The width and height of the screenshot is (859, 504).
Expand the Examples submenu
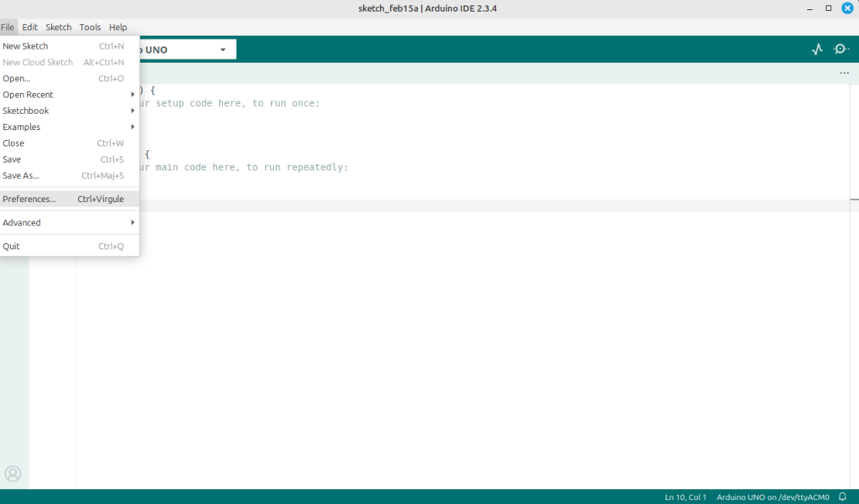tap(70, 127)
